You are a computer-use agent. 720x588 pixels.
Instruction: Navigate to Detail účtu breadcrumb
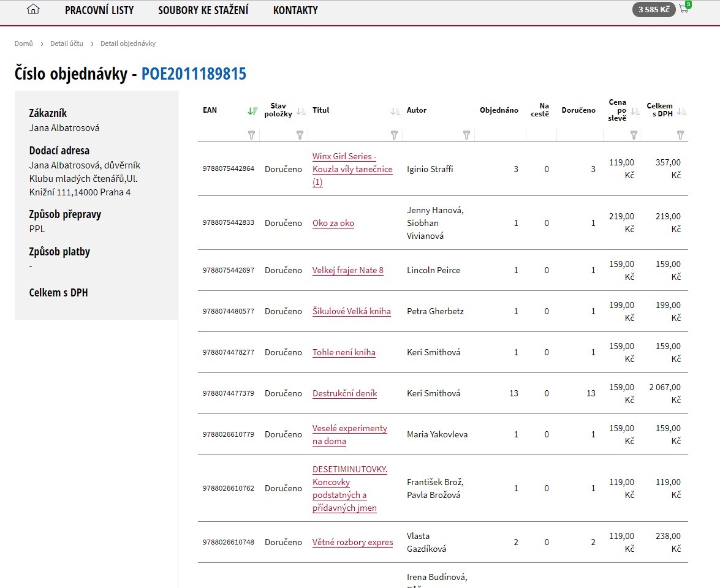pos(67,43)
